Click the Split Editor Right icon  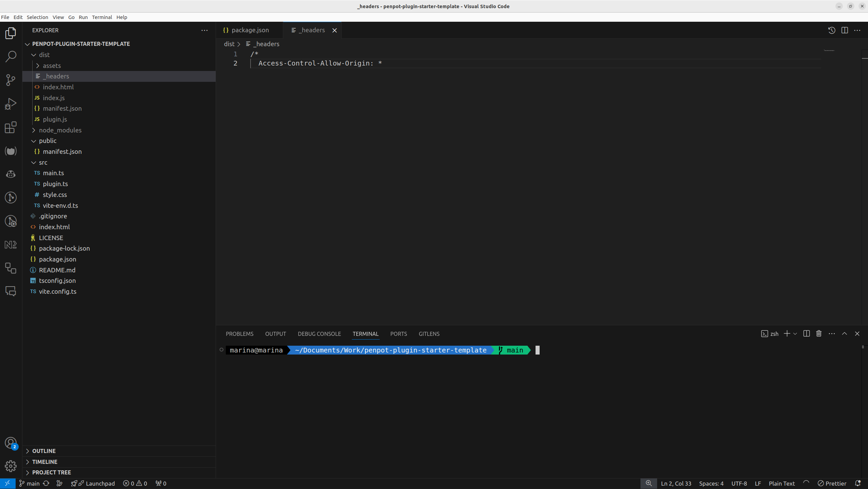(x=845, y=30)
